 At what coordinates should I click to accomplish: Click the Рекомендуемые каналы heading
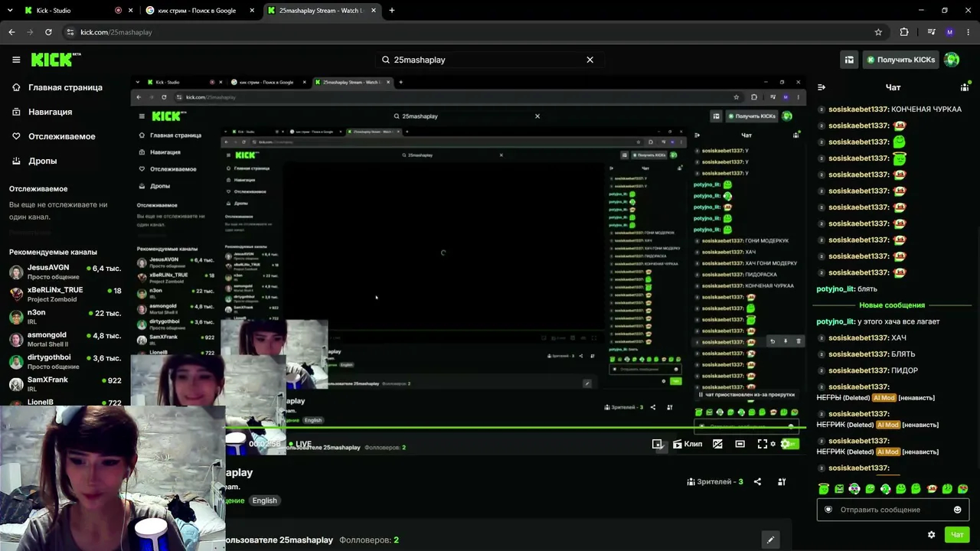click(x=53, y=253)
